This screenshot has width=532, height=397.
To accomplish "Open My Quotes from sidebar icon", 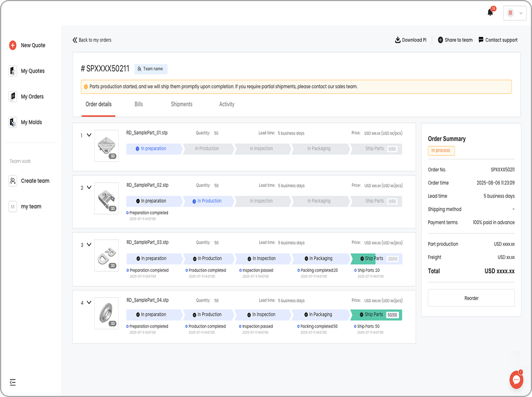I will coord(13,71).
